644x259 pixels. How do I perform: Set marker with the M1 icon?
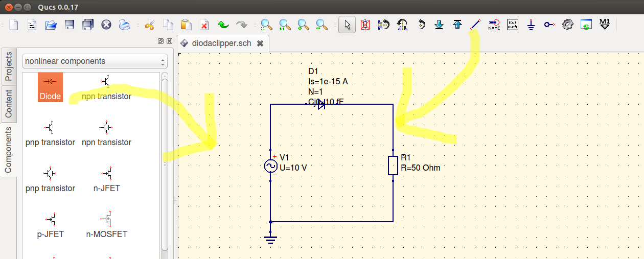point(605,25)
